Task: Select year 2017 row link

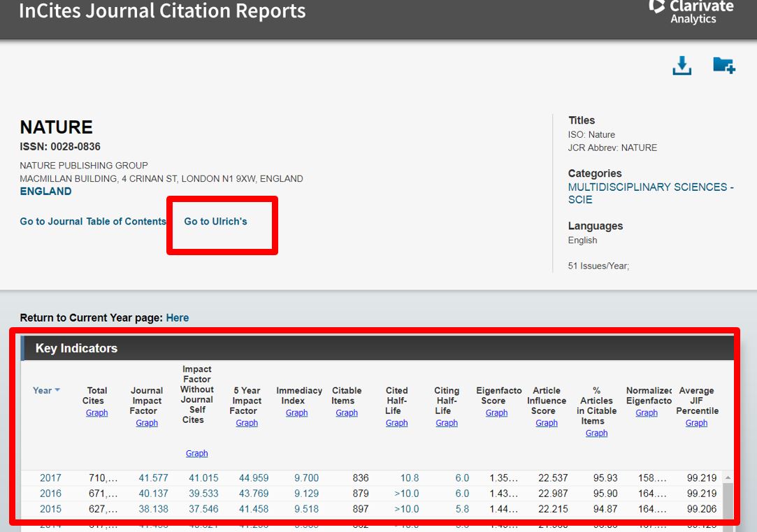Action: click(50, 478)
